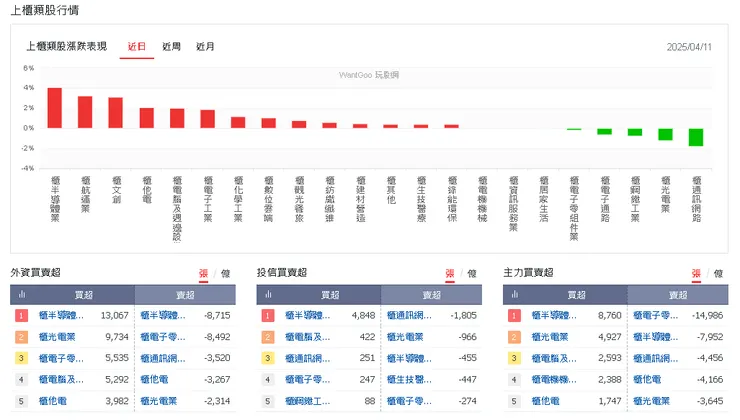
Task: Open 櫃他電 link with 3,982 in 外資 買超
Action: [52, 401]
